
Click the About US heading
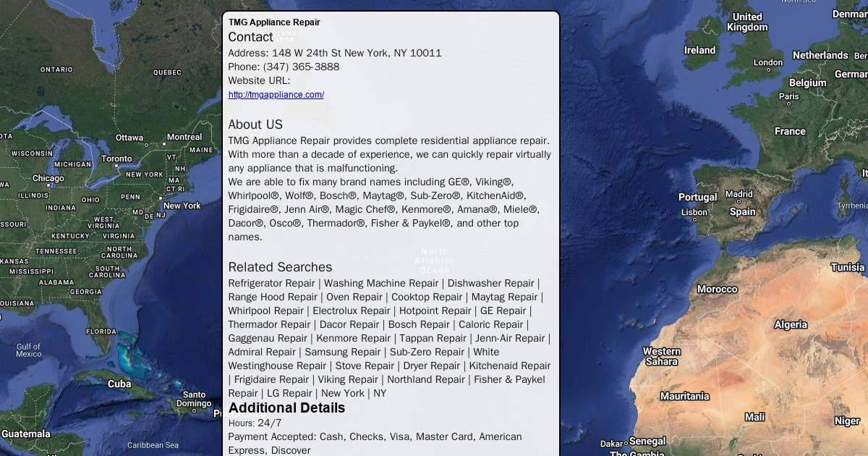255,124
